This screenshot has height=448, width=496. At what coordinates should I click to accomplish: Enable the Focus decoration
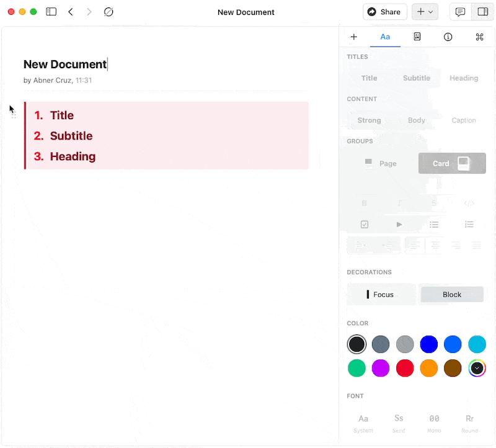(381, 294)
